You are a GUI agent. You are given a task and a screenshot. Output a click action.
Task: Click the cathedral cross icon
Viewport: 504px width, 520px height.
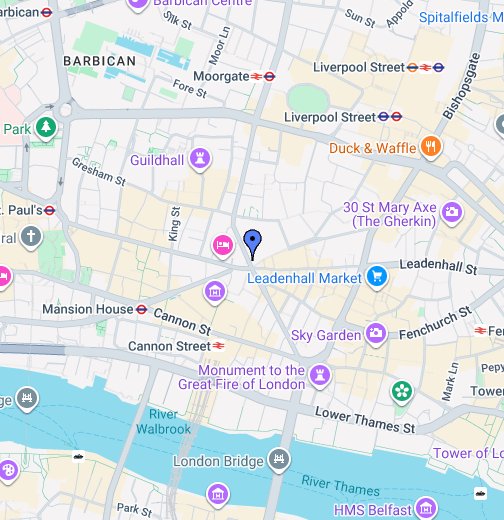point(31,237)
